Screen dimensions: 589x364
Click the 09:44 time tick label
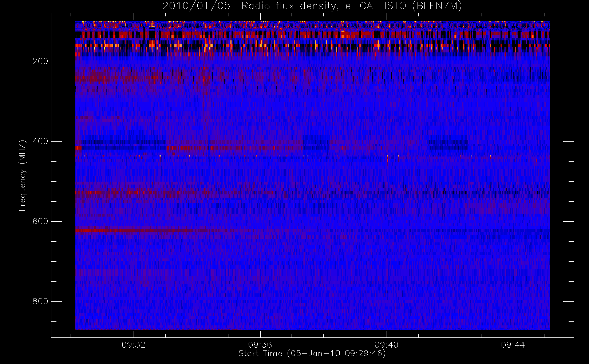click(x=513, y=345)
